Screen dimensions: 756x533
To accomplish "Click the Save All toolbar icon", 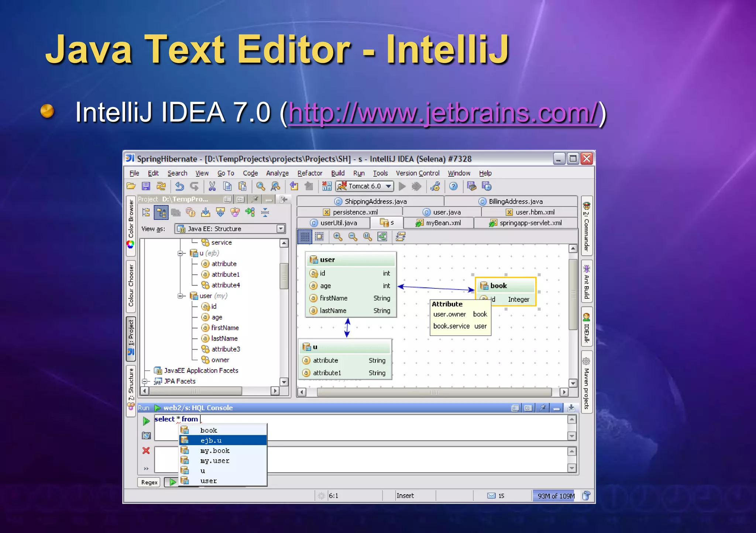I will click(x=146, y=186).
